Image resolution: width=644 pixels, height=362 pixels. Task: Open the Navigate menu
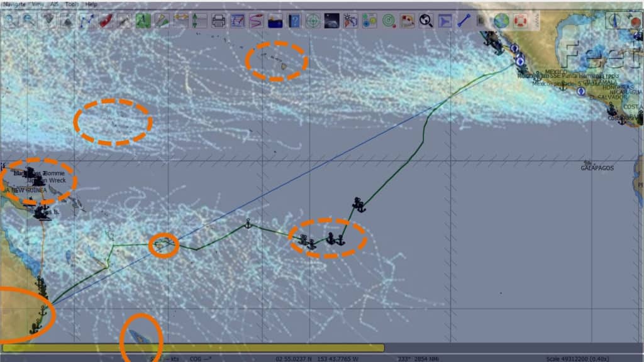16,4
